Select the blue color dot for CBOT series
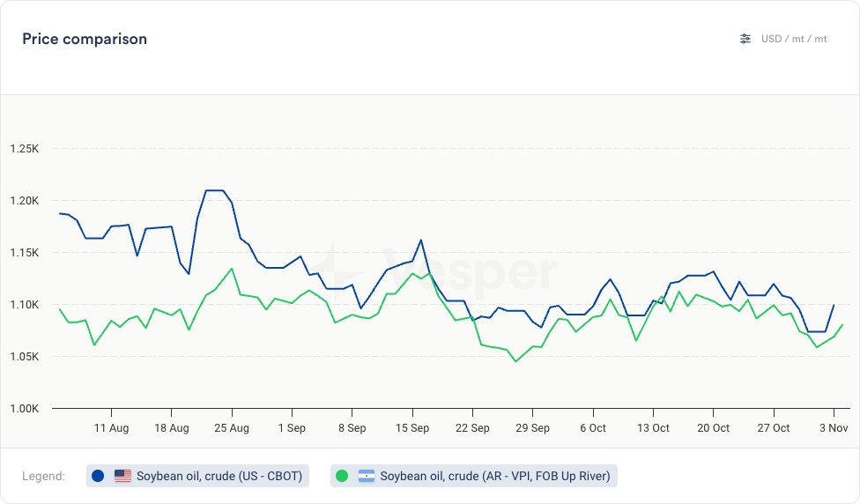Viewport: 860px width, 504px height. [x=98, y=476]
